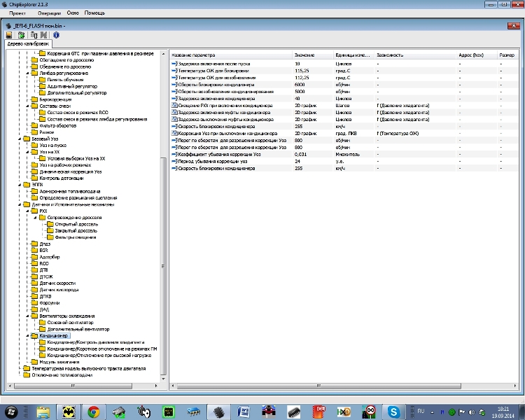The image size is (525, 420).
Task: Click the third toolbar icon beside green chip
Action: [x=34, y=34]
